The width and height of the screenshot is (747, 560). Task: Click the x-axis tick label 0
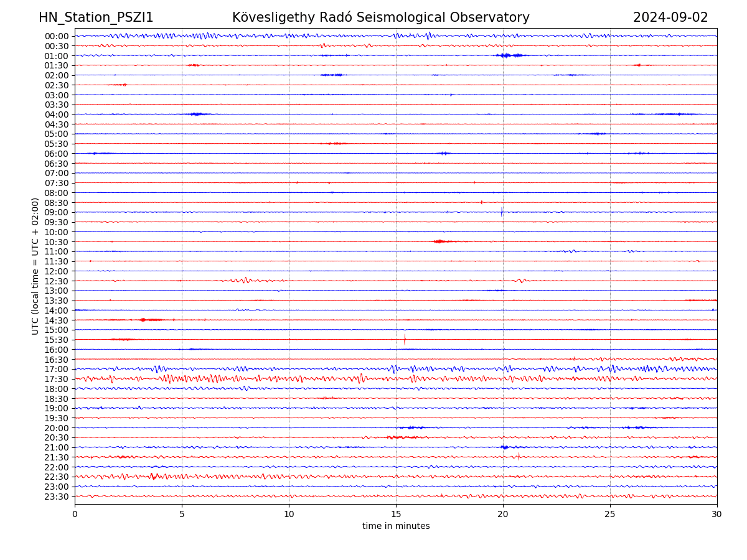pyautogui.click(x=75, y=514)
